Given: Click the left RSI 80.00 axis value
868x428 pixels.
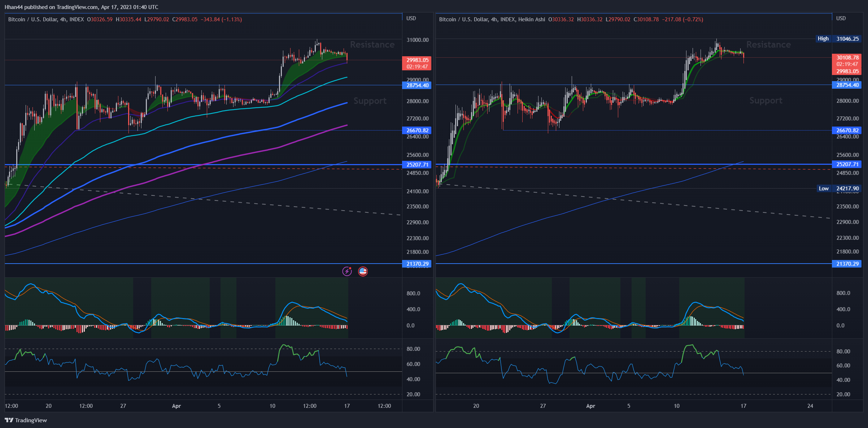Looking at the screenshot, I should tap(413, 349).
